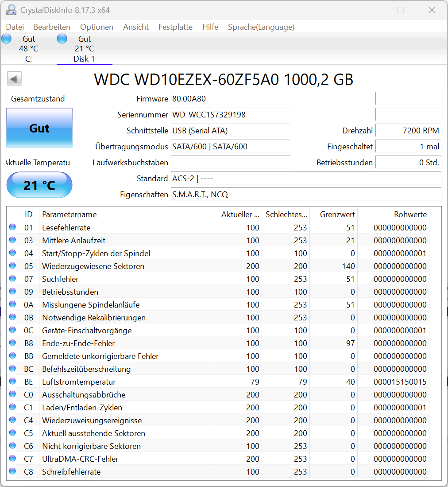
Task: Switch to the Disk 1 tab
Action: (85, 49)
